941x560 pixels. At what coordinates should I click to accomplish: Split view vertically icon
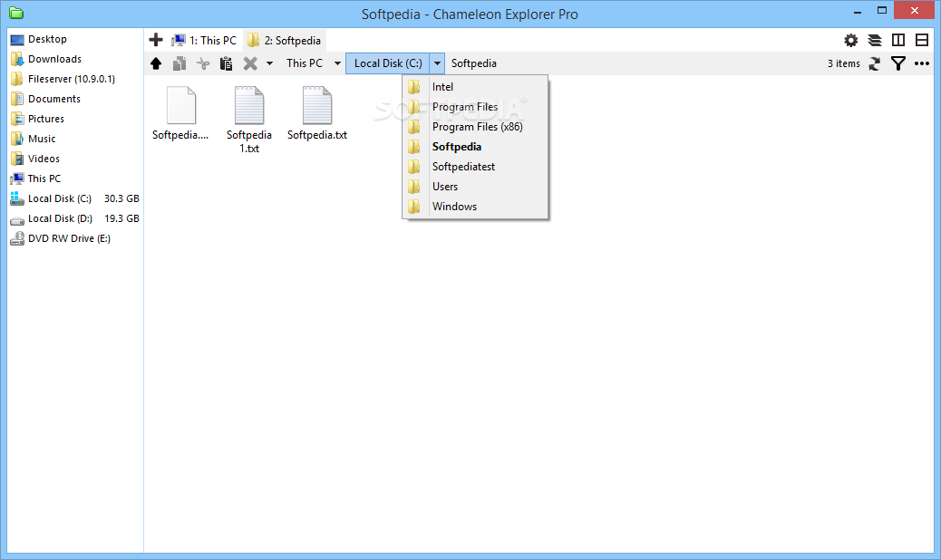[898, 40]
